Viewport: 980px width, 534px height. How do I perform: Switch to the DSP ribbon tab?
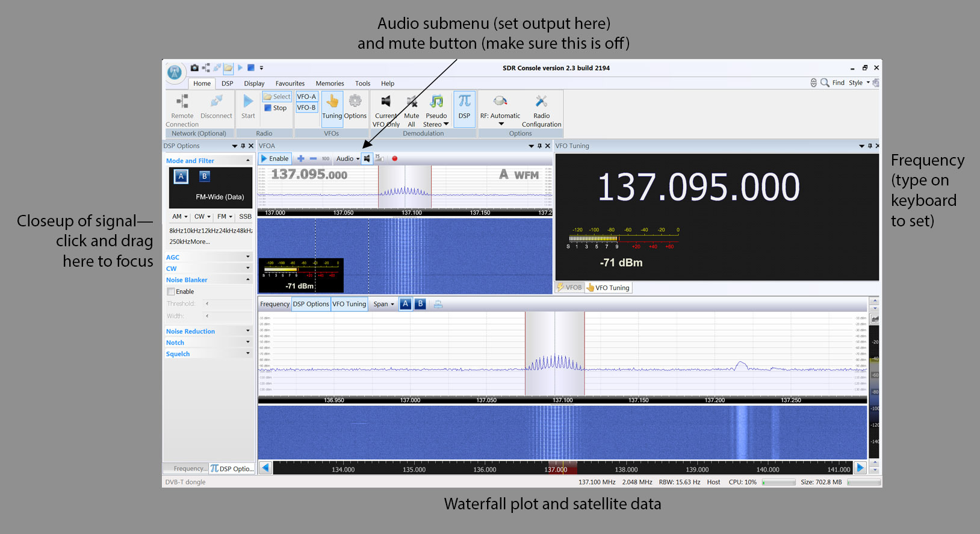227,84
